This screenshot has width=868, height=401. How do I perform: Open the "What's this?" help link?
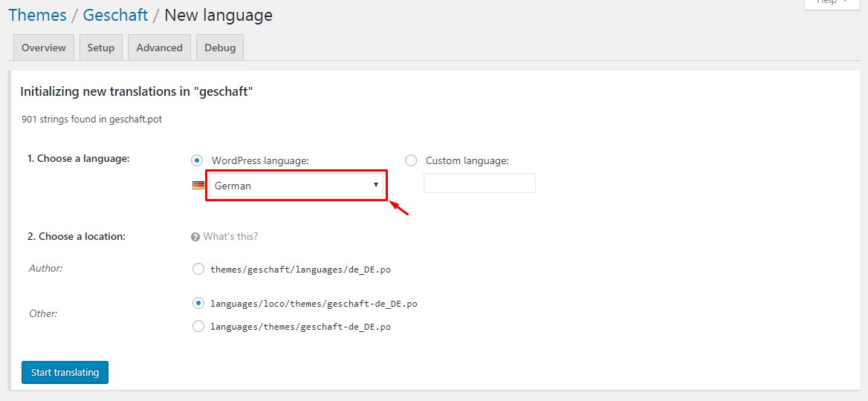pos(230,237)
